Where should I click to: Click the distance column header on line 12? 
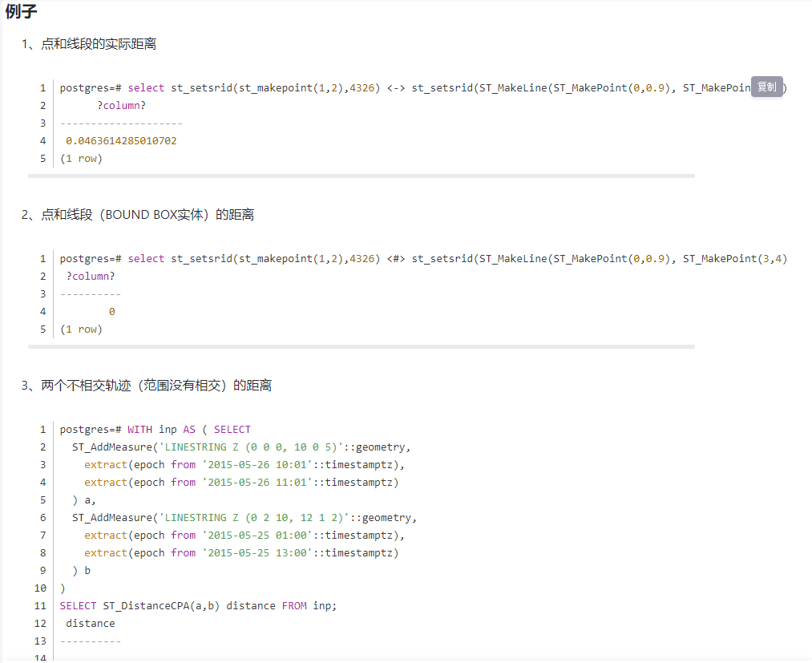pos(91,624)
